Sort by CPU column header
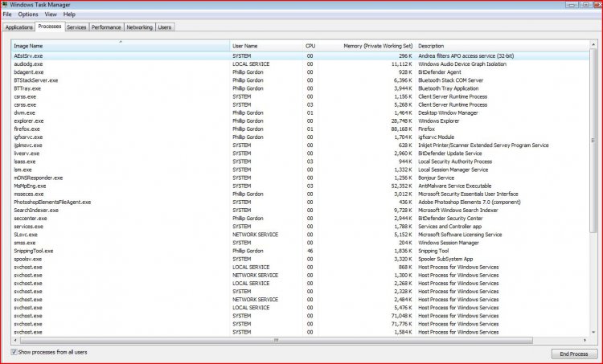Image resolution: width=603 pixels, height=364 pixels. pos(310,46)
